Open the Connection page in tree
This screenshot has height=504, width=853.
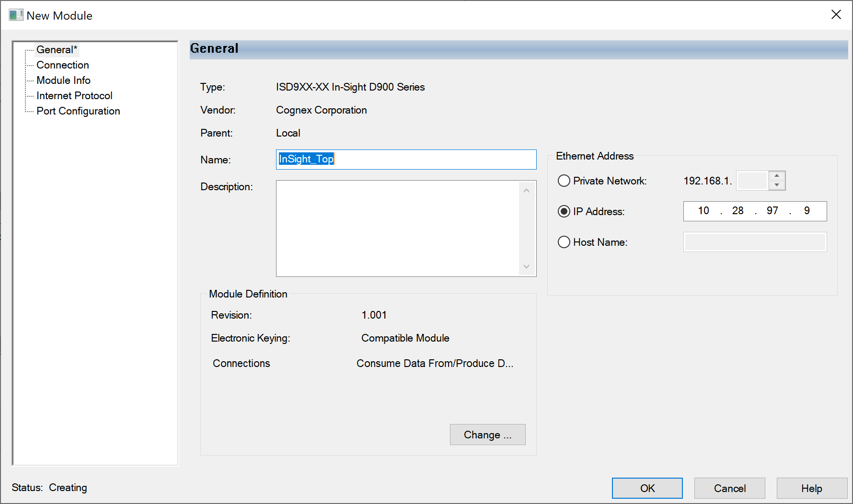62,65
